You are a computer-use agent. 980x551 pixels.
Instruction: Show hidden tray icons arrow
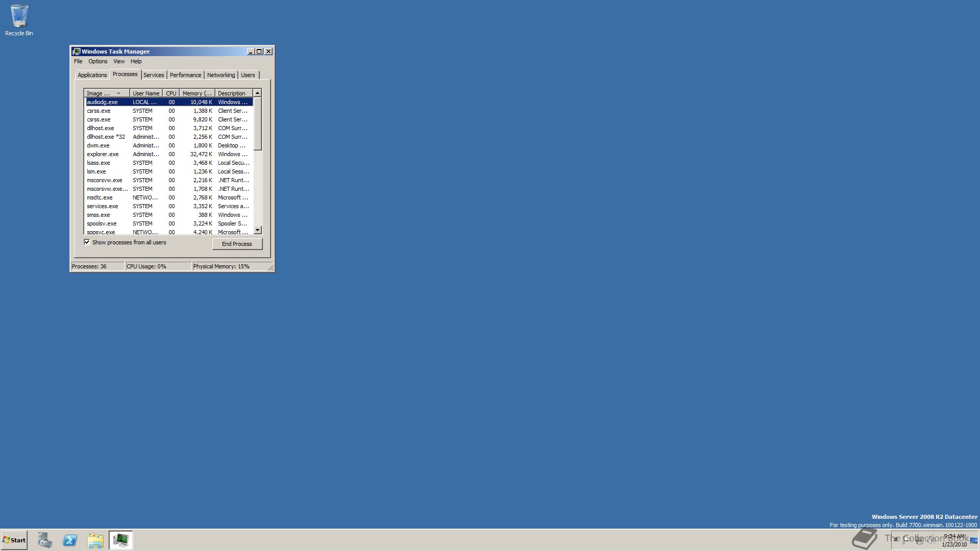[896, 539]
